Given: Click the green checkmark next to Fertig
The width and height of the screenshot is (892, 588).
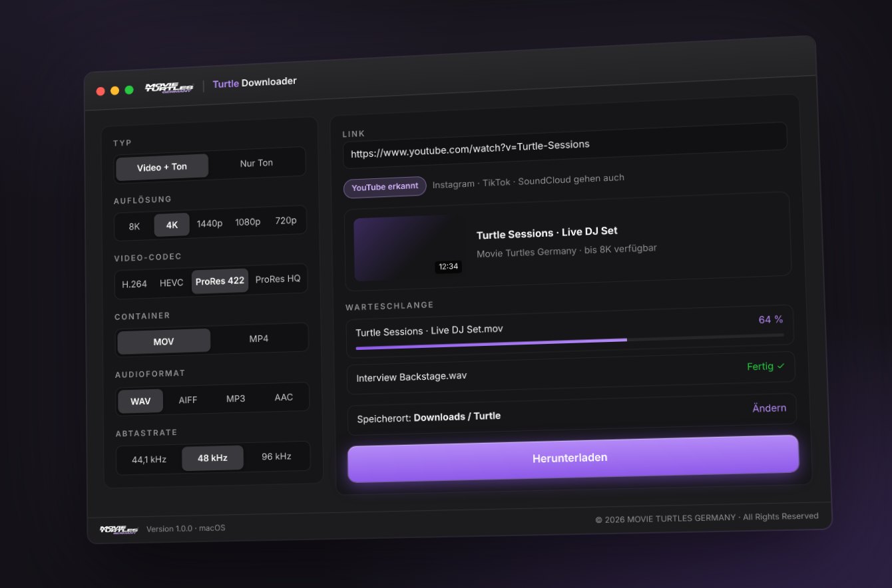Looking at the screenshot, I should 781,366.
